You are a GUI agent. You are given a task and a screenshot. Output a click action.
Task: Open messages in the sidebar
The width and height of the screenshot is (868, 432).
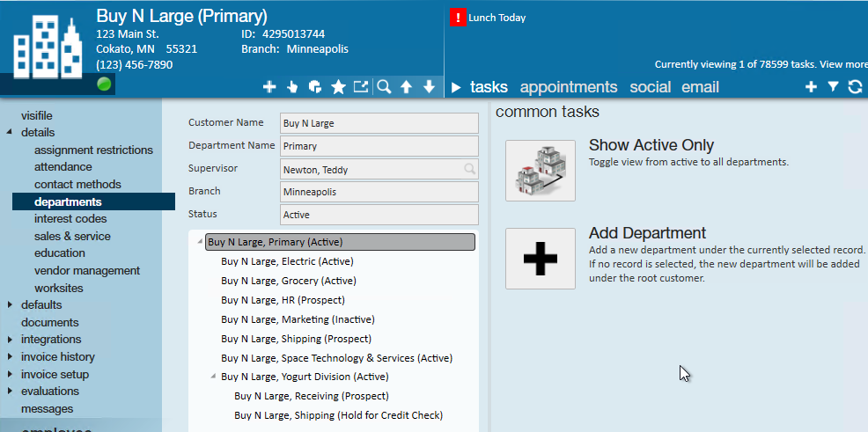pos(47,409)
